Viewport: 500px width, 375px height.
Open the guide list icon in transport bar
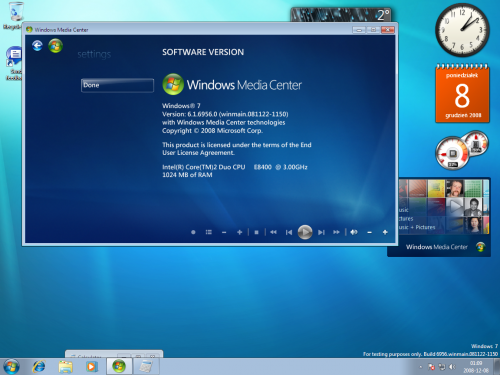[x=209, y=232]
